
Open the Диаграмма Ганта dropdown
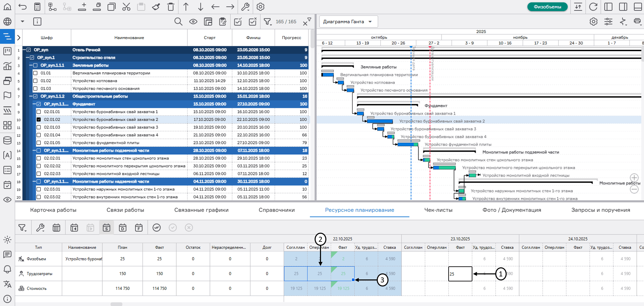coord(348,22)
